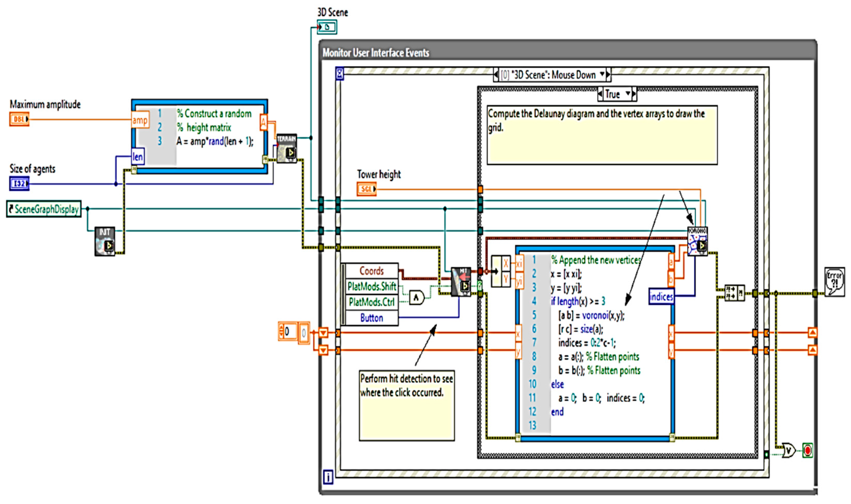Select the Coords event data item
Image resolution: width=851 pixels, height=504 pixels.
372,271
